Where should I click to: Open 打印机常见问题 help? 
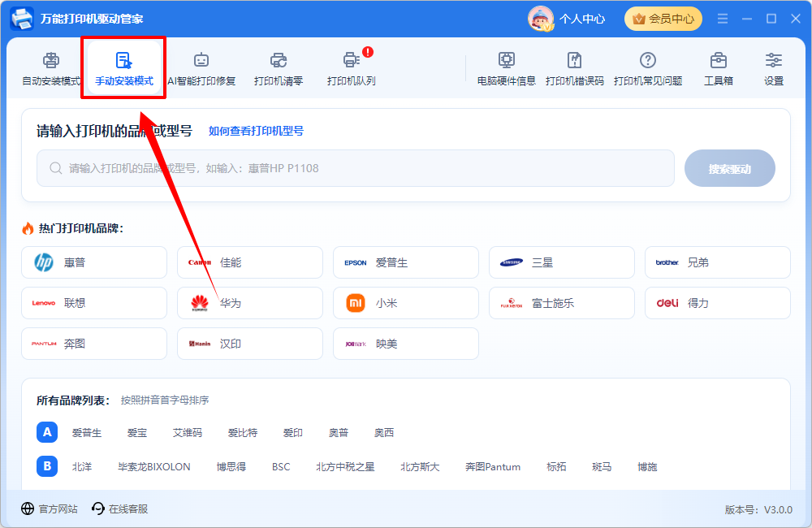(648, 69)
